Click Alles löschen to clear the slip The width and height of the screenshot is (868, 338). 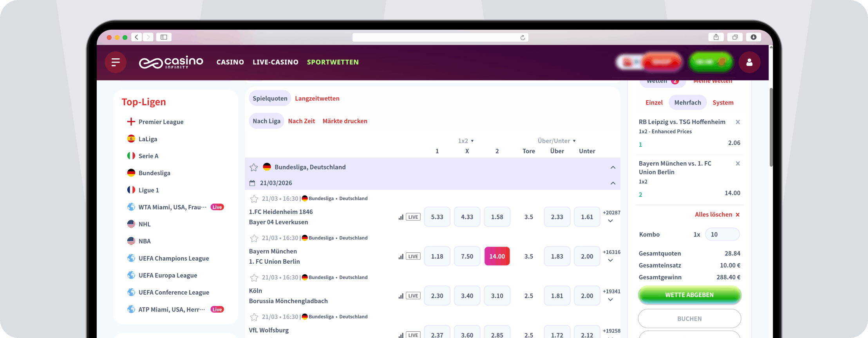pos(717,215)
